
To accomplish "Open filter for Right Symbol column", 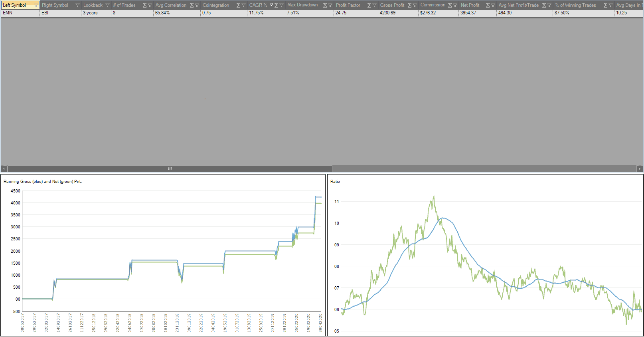I will tap(77, 5).
